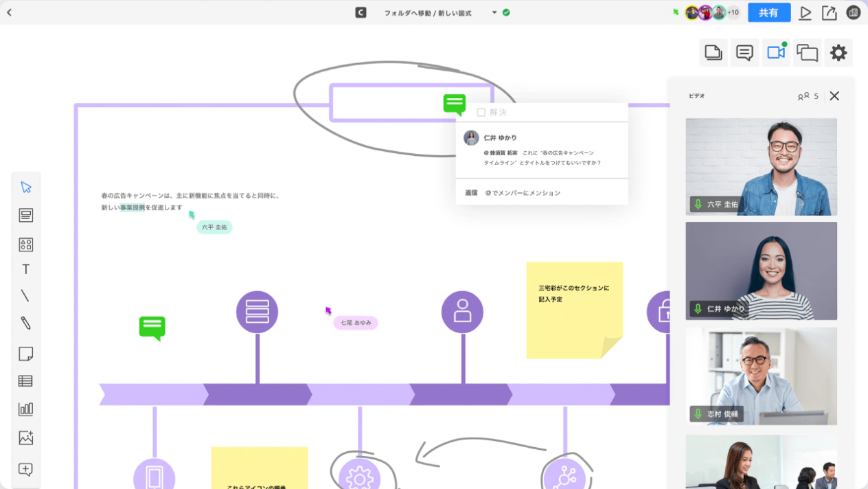Switch to the chat panel
This screenshot has height=489, width=868.
(x=744, y=52)
